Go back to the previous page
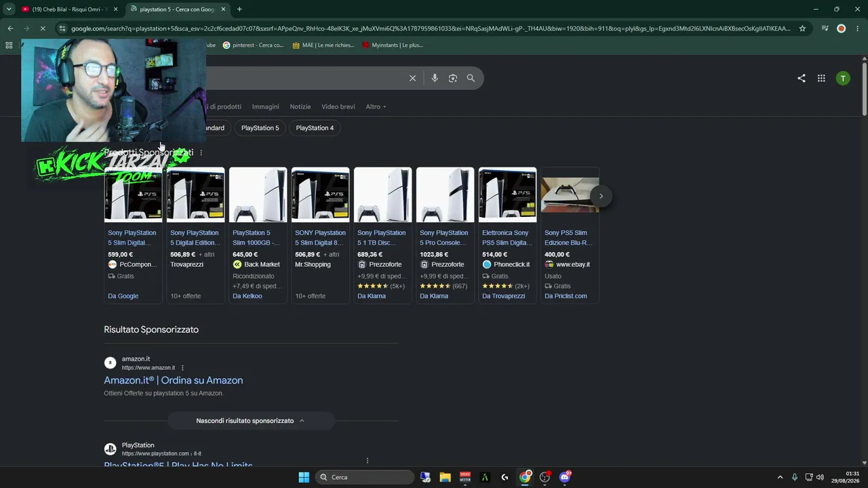Image resolution: width=868 pixels, height=488 pixels. (10, 28)
